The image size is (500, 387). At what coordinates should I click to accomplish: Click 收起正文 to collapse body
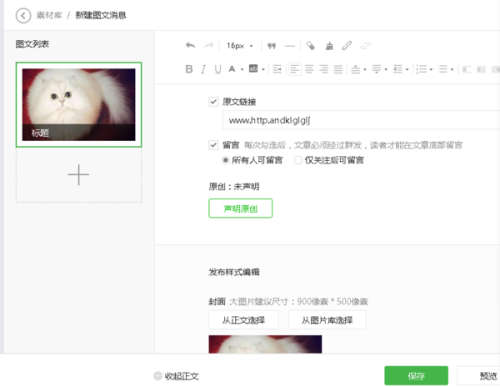[176, 376]
